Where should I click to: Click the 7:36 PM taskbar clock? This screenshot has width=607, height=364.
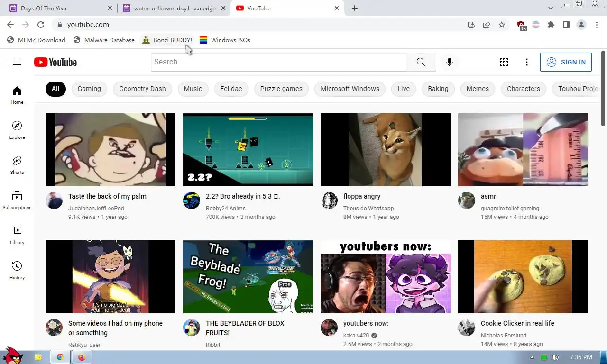click(581, 357)
